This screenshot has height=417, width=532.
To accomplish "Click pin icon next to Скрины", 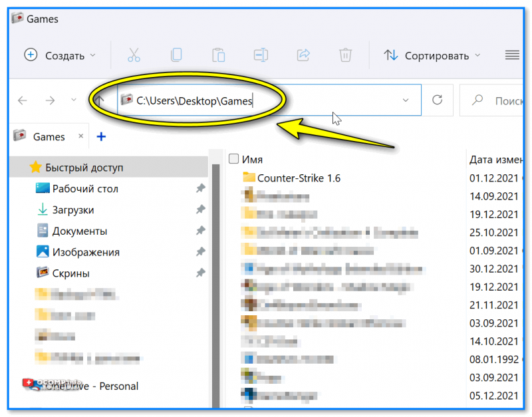I will tap(201, 273).
